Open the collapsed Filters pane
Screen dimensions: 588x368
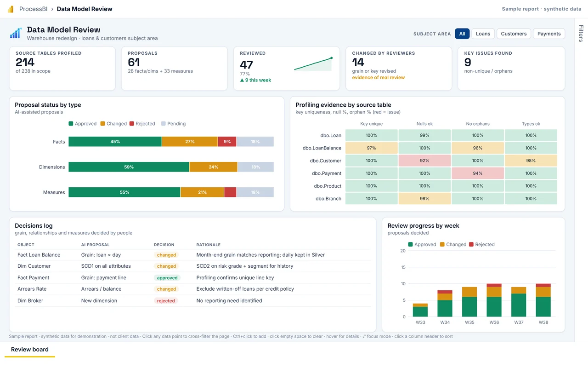581,33
